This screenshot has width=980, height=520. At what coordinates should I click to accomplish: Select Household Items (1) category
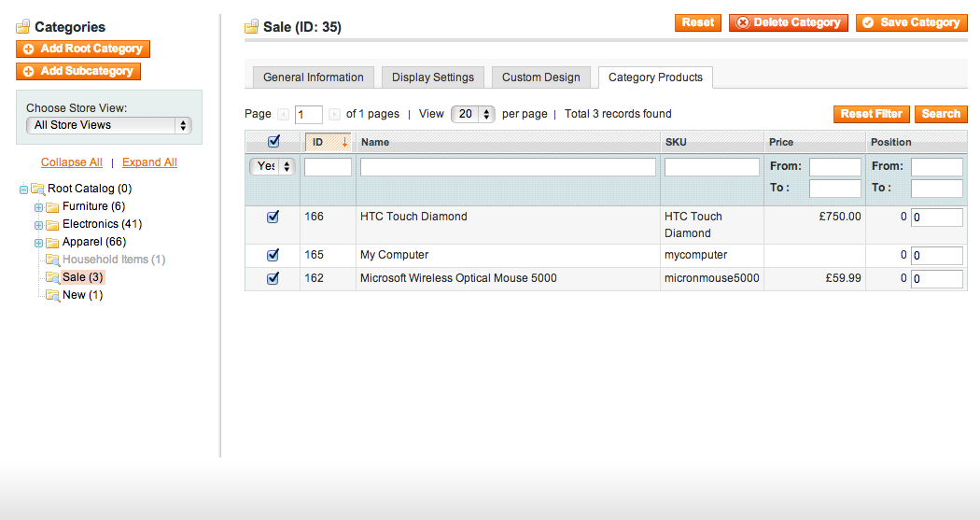[x=114, y=260]
